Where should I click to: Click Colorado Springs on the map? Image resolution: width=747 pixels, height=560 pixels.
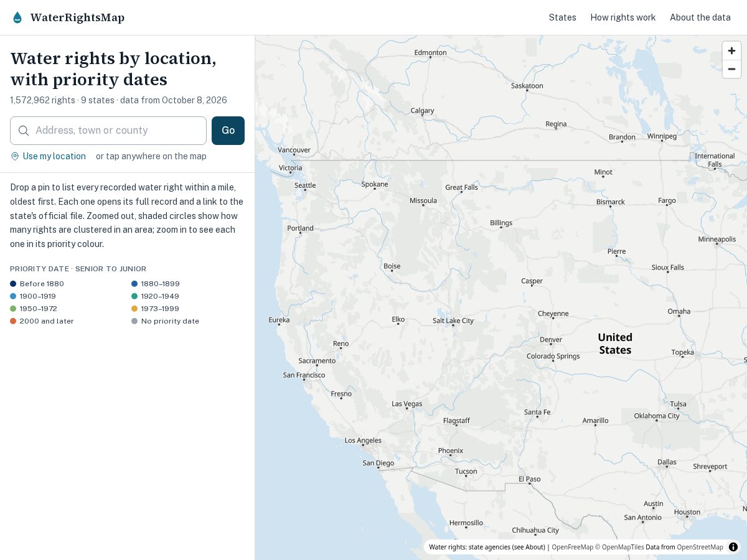553,357
